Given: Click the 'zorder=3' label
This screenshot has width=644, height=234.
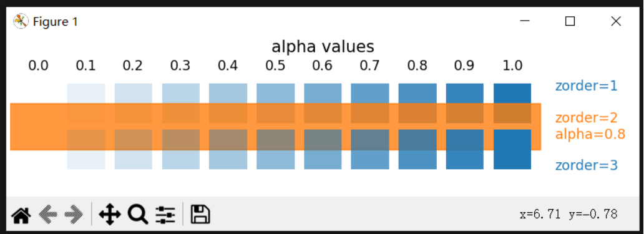Looking at the screenshot, I should click(x=587, y=165).
